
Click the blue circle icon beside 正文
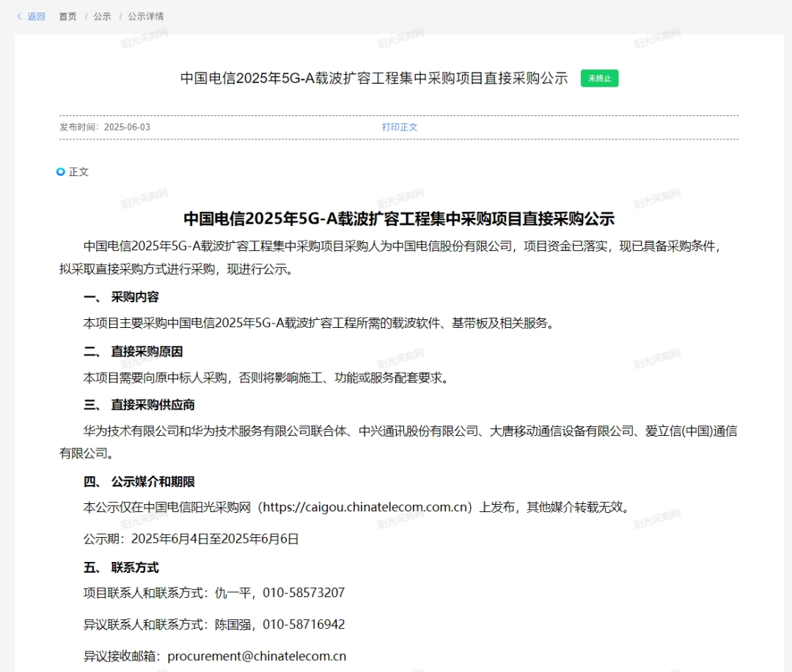(61, 172)
